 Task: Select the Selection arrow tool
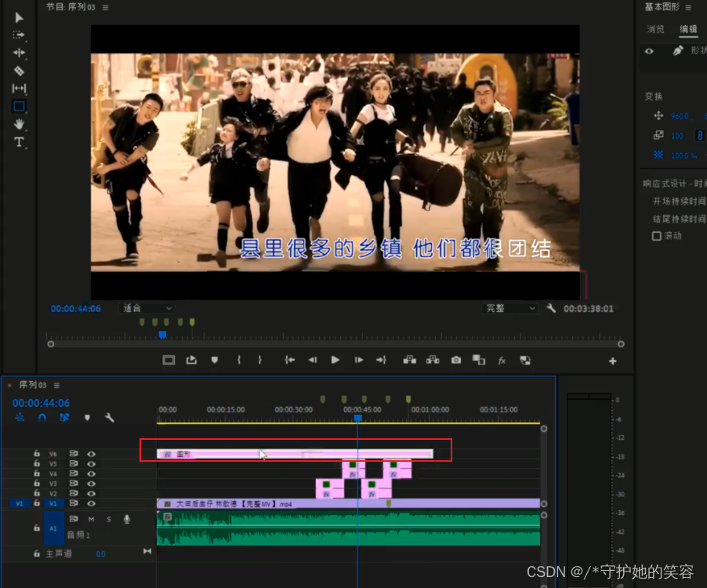pyautogui.click(x=19, y=17)
